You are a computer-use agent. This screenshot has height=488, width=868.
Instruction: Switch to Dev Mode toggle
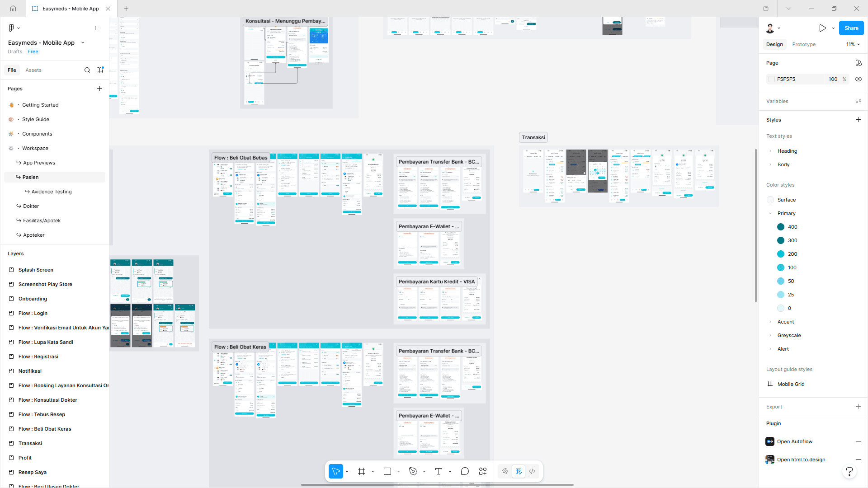(532, 471)
